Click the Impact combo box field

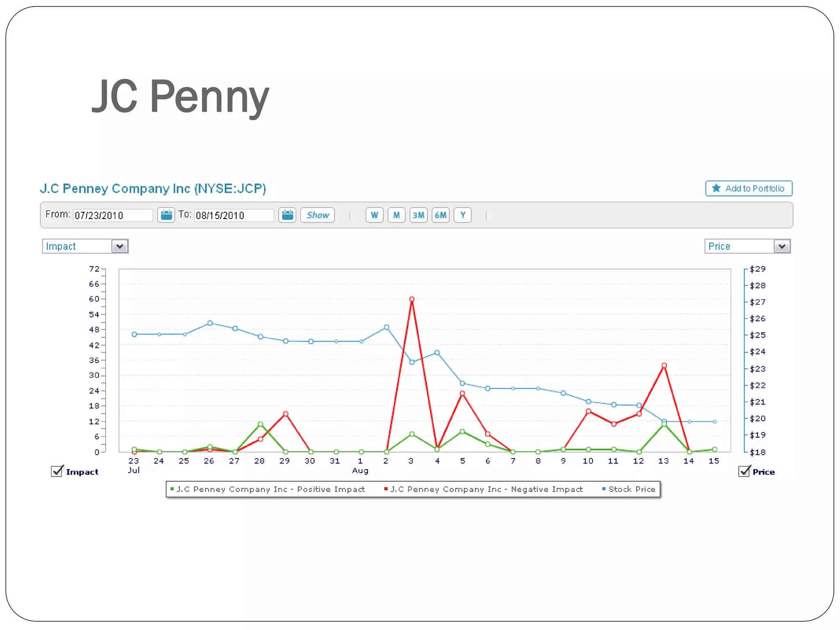[x=85, y=246]
